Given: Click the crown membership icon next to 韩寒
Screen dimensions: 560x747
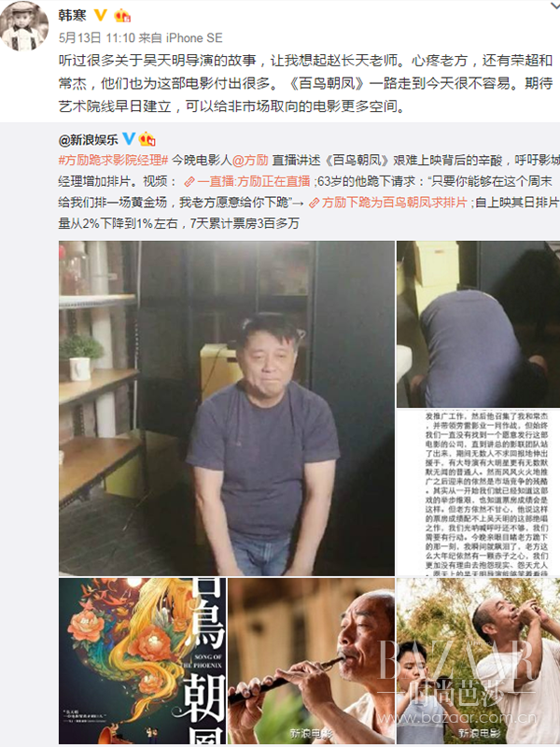Looking at the screenshot, I should pyautogui.click(x=122, y=15).
